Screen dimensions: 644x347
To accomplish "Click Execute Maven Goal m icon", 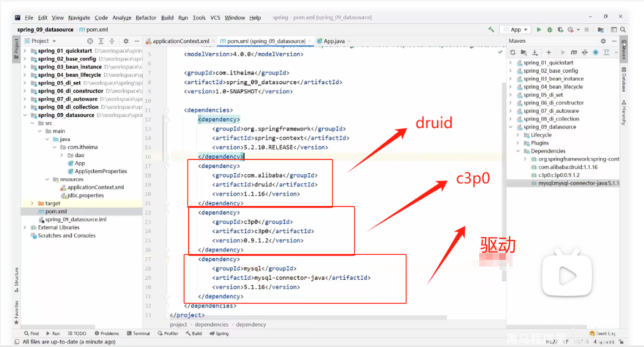I will coord(574,52).
